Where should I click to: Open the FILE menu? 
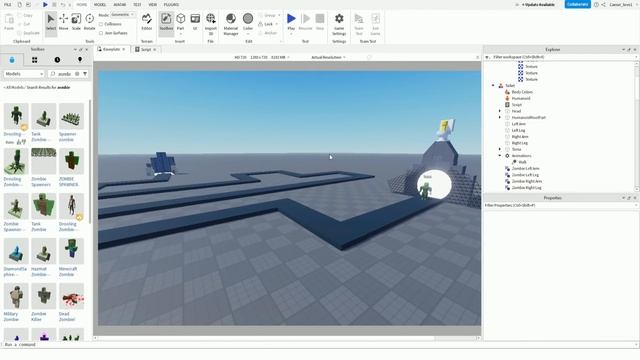pyautogui.click(x=8, y=4)
